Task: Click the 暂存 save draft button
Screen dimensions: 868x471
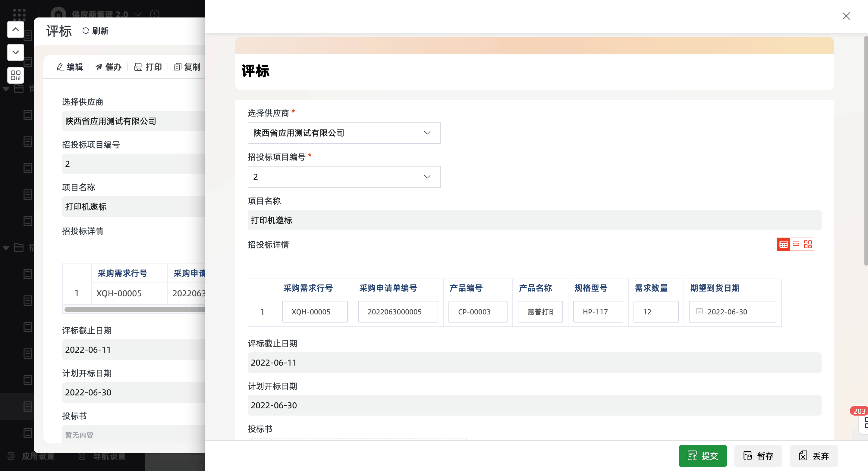Action: 758,456
